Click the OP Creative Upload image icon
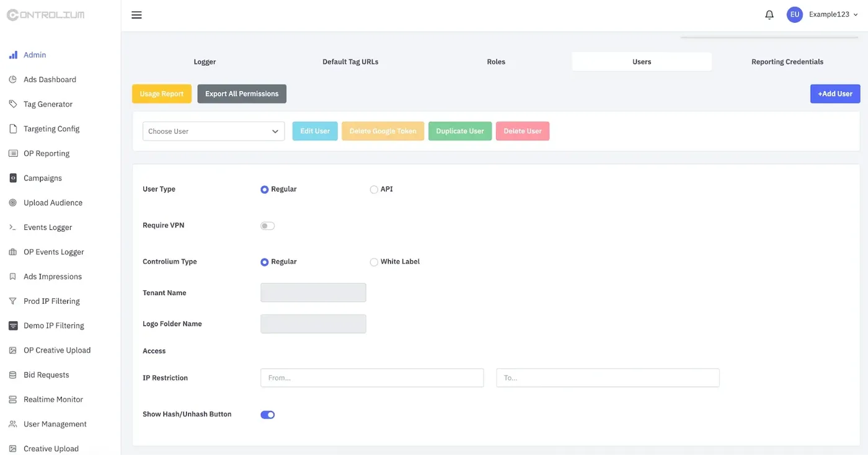868x455 pixels. 13,350
